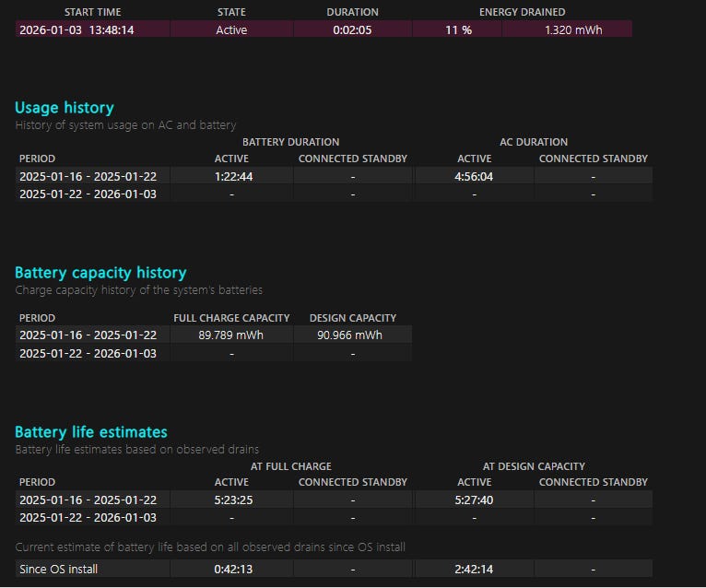Click the START TIME column header
The image size is (706, 588).
(92, 12)
